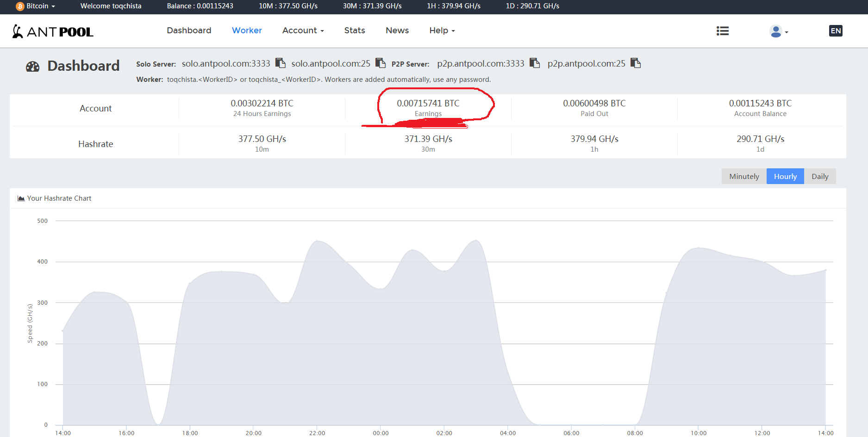Open Dashboard from the navigation bar
Screen dimensions: 868x437
[189, 31]
